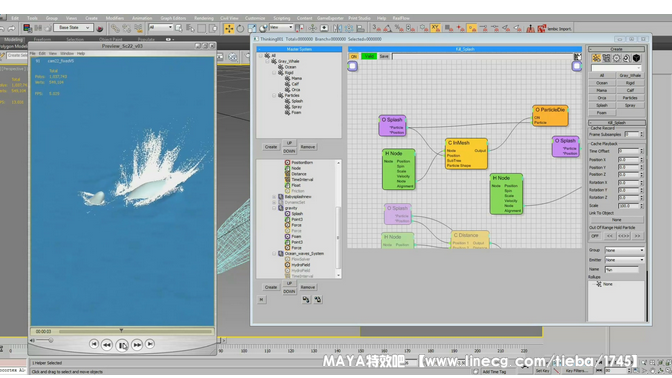Select the C InMesh condition node

point(466,153)
